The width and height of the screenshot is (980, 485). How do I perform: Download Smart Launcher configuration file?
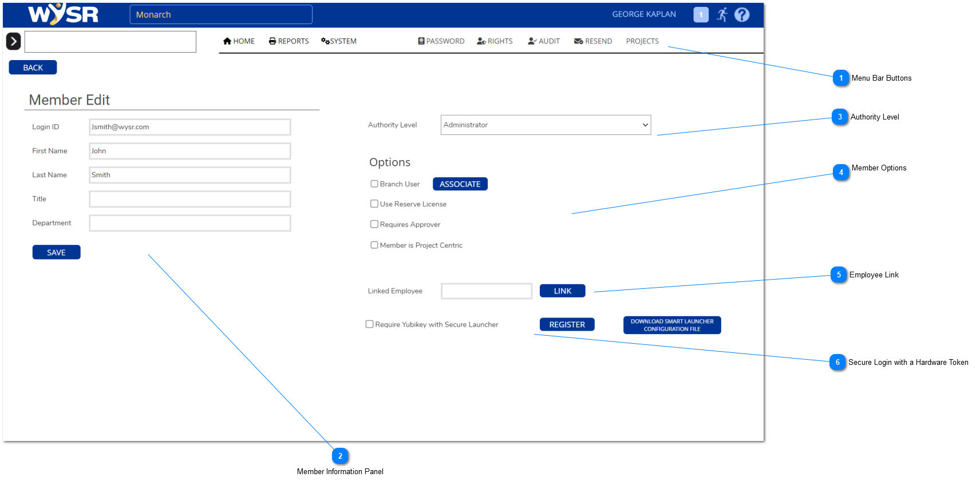tap(672, 325)
